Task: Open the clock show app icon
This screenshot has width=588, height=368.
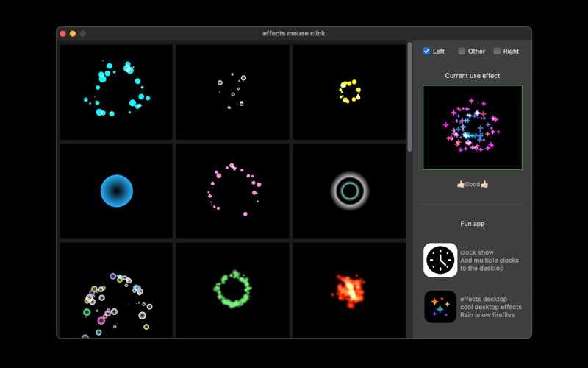Action: click(440, 260)
